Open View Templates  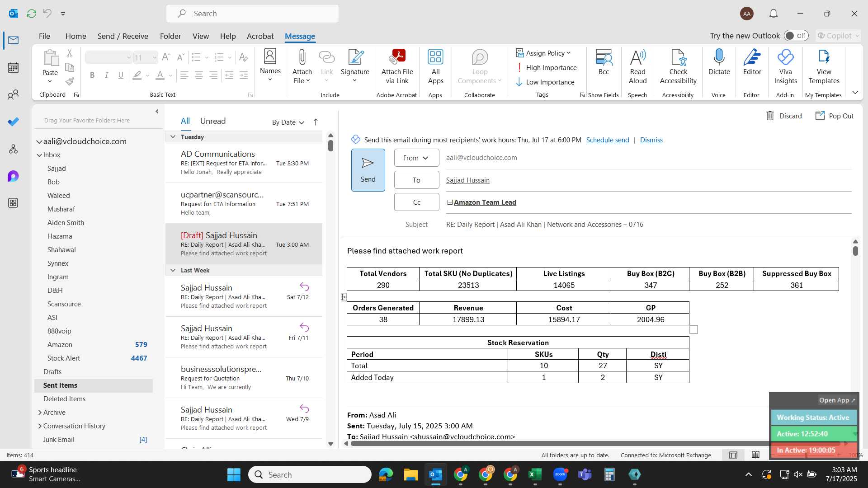[x=824, y=66]
